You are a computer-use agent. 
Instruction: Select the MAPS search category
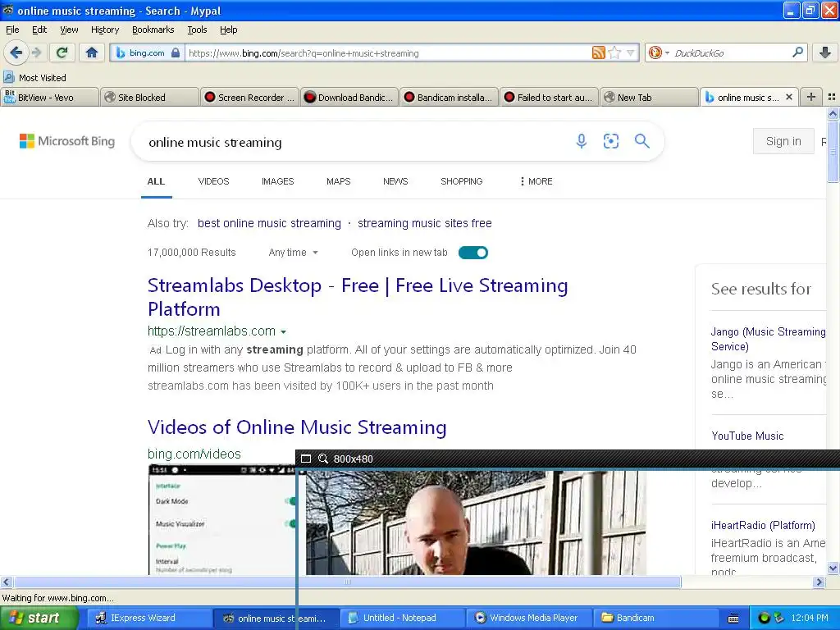point(338,181)
